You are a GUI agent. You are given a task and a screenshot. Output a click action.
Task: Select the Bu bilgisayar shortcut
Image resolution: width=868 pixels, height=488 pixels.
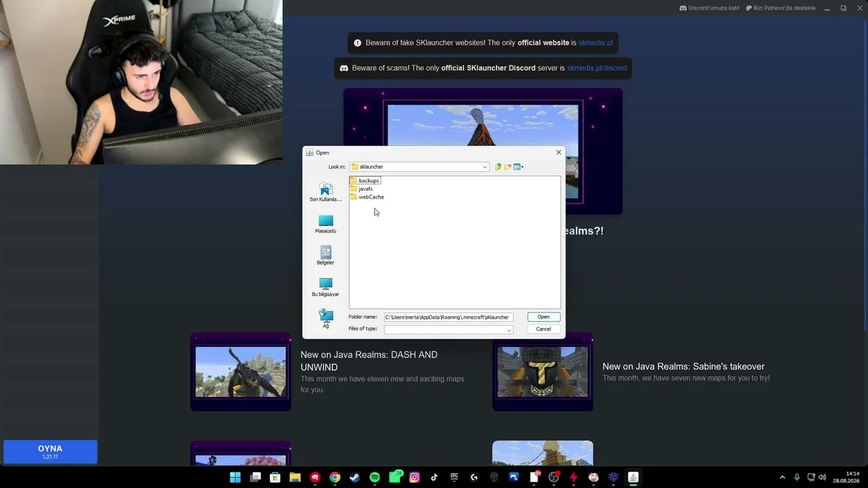click(x=325, y=287)
